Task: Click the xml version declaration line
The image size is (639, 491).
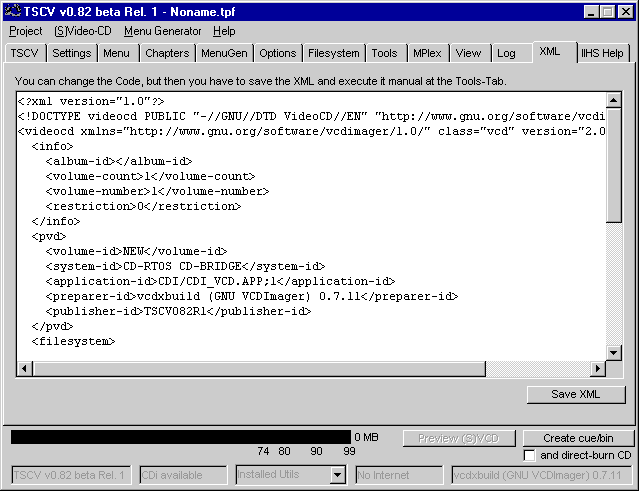Action: [91, 101]
